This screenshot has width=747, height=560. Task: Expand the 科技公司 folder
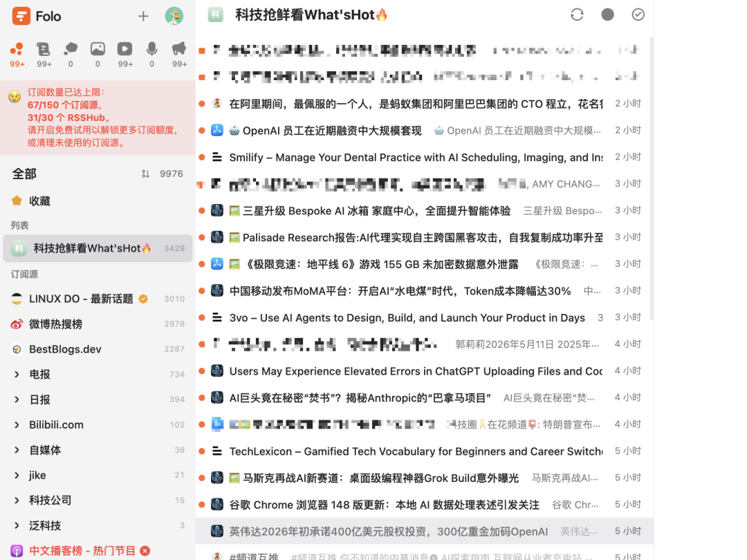17,501
